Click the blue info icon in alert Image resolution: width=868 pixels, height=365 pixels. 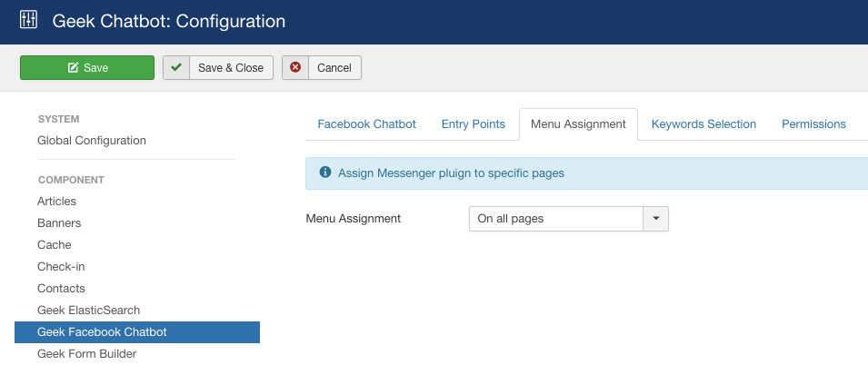coord(325,172)
